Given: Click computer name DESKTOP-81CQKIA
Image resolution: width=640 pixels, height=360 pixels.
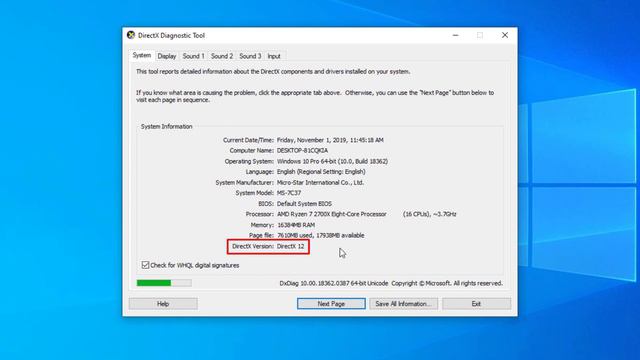Looking at the screenshot, I should (x=302, y=151).
